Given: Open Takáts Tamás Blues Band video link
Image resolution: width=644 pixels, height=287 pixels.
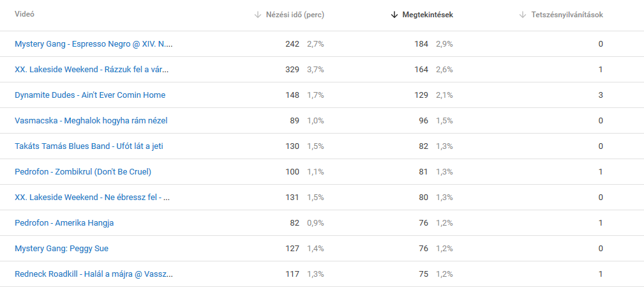Looking at the screenshot, I should (x=89, y=146).
